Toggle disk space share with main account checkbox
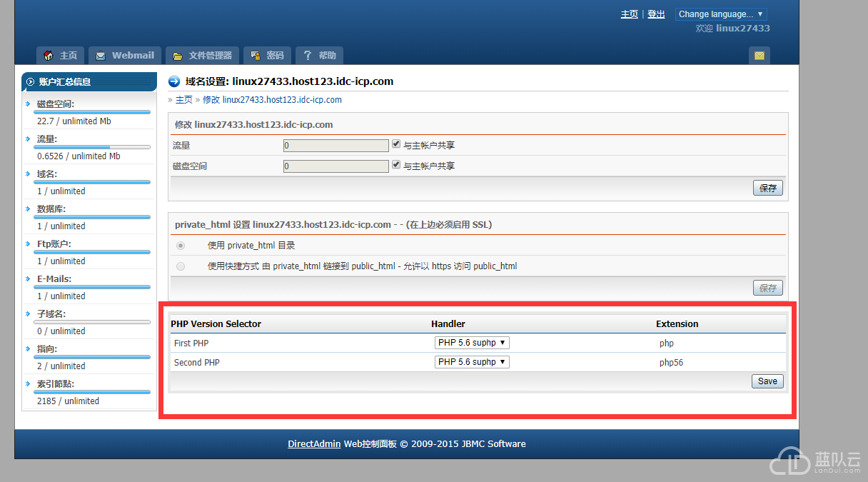868x482 pixels. click(396, 165)
